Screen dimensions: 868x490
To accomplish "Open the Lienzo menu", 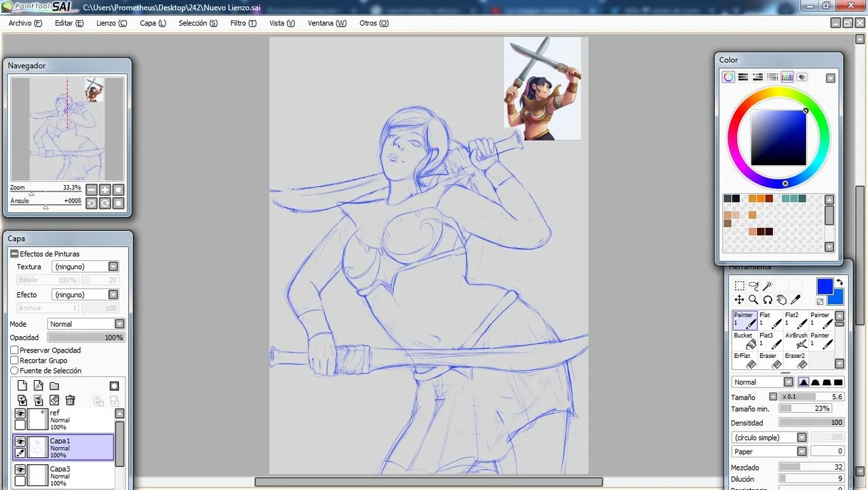I will click(x=112, y=23).
